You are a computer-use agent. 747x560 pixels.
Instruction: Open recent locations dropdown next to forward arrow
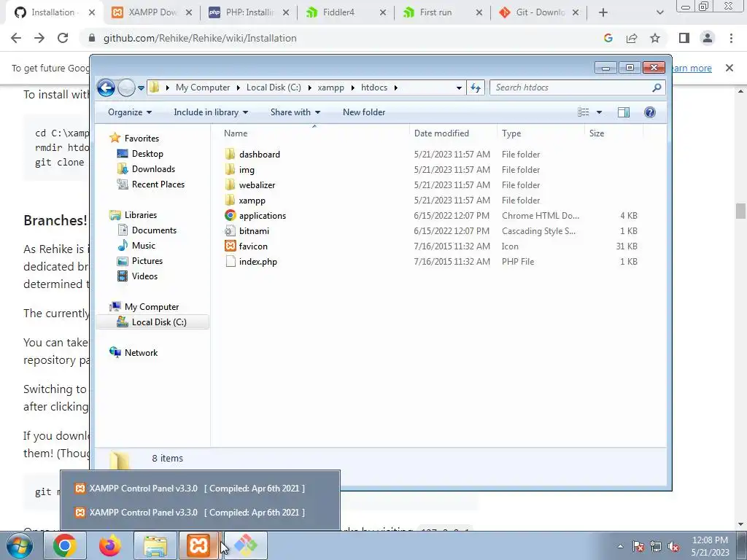[x=141, y=88]
